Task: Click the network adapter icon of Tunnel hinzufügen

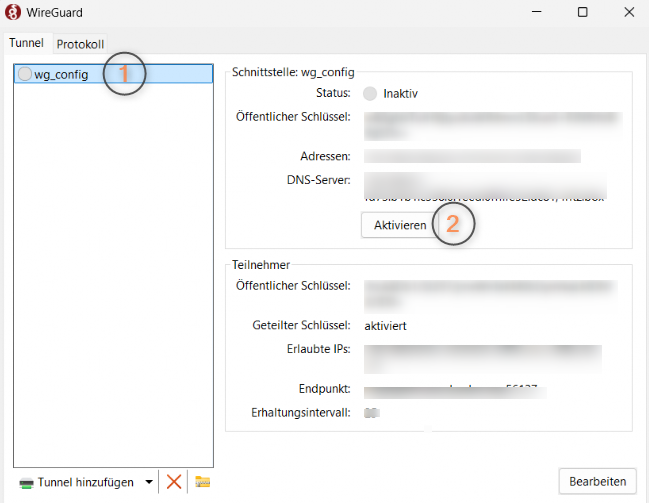Action: (x=26, y=483)
